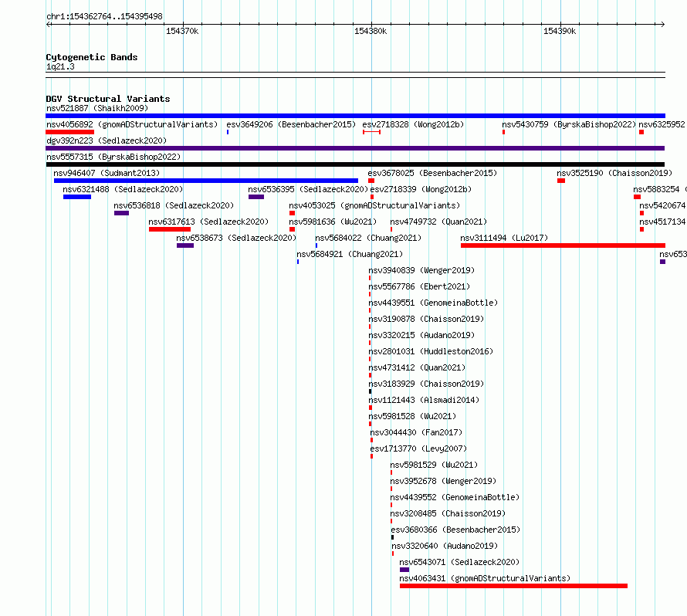Click nsv1121443 (Alsmadi2014) label
The width and height of the screenshot is (687, 616).
[x=424, y=400]
